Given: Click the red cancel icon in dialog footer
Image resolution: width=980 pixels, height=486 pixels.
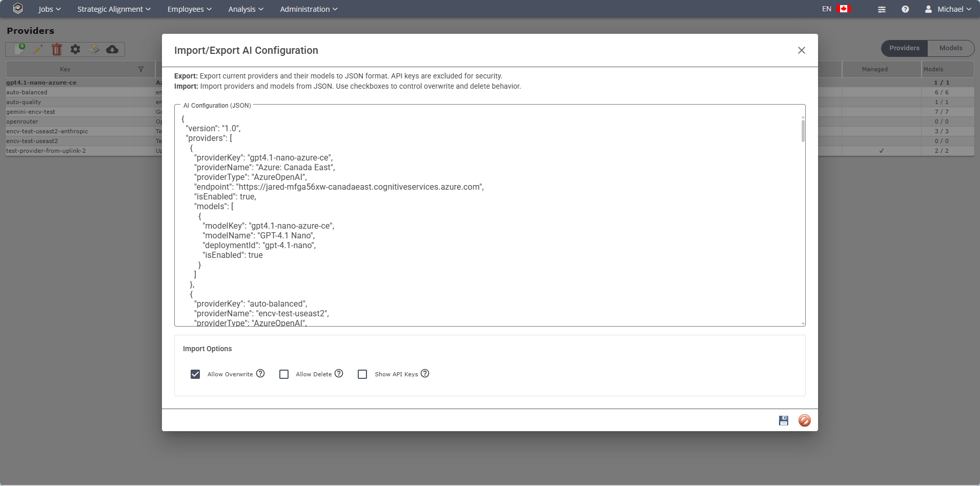Looking at the screenshot, I should tap(804, 420).
